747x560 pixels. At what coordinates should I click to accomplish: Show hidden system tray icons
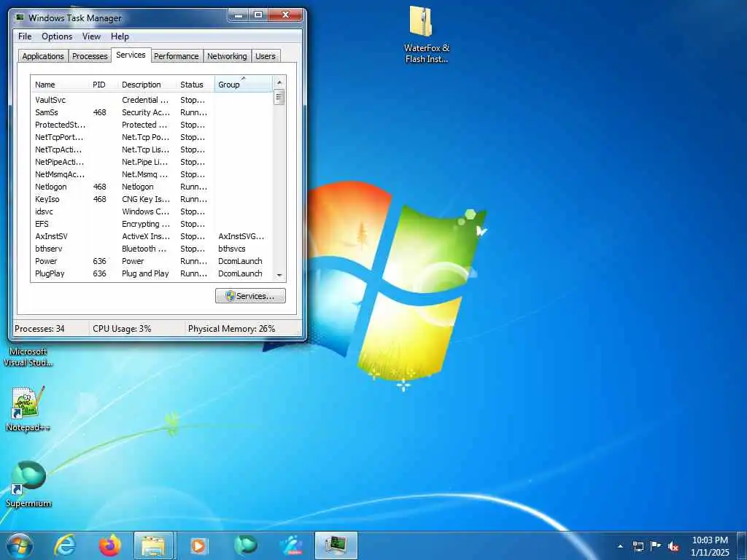pyautogui.click(x=620, y=546)
